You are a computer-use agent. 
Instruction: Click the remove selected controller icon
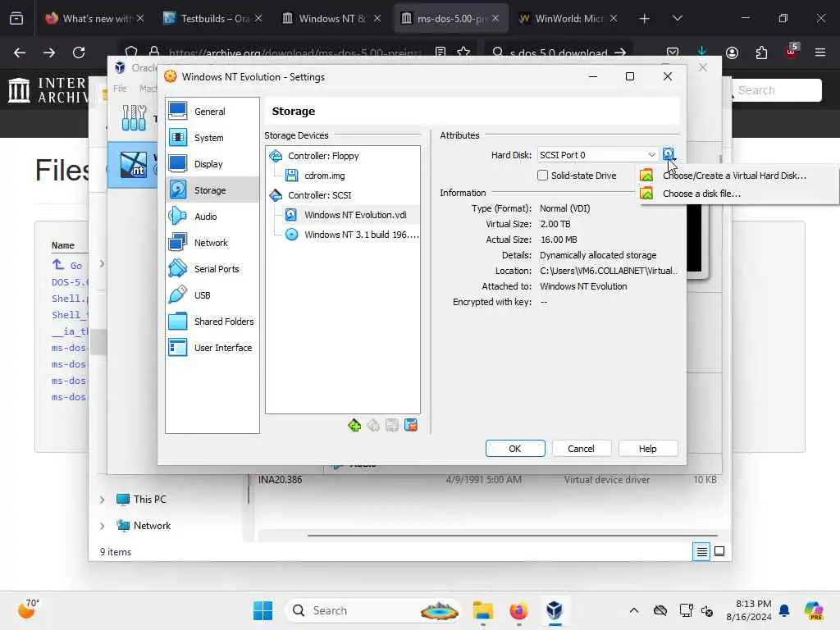373,426
